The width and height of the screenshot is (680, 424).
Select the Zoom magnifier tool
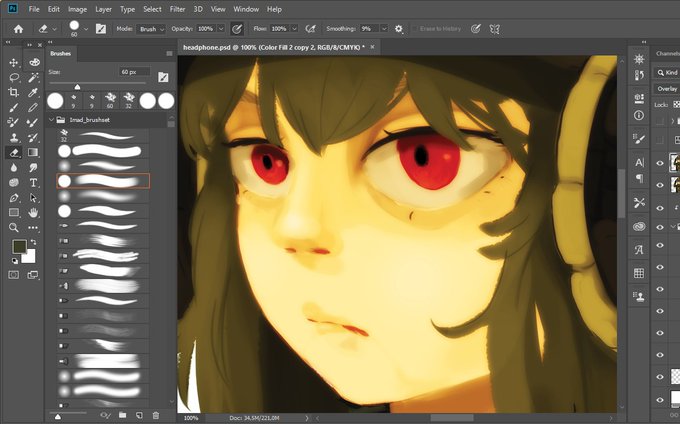13,228
